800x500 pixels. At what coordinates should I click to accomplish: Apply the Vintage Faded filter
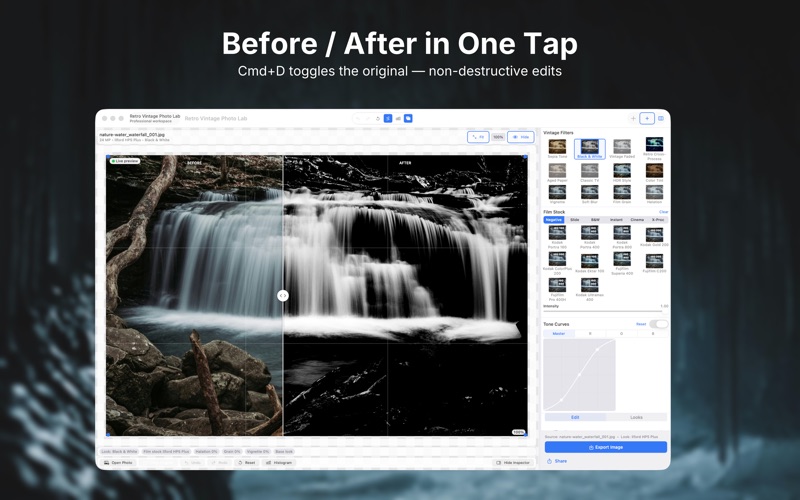pyautogui.click(x=622, y=148)
